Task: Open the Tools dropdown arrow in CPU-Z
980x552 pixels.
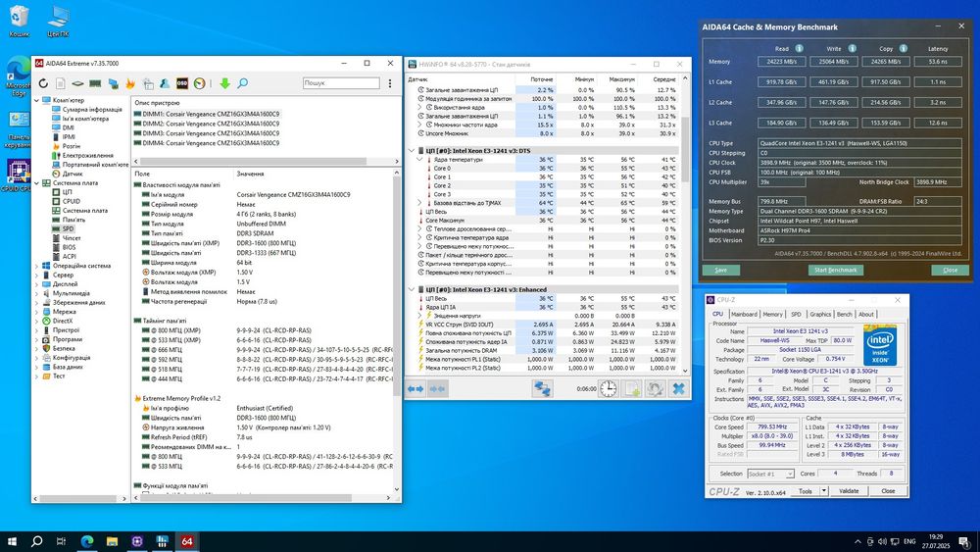Action: coord(824,491)
